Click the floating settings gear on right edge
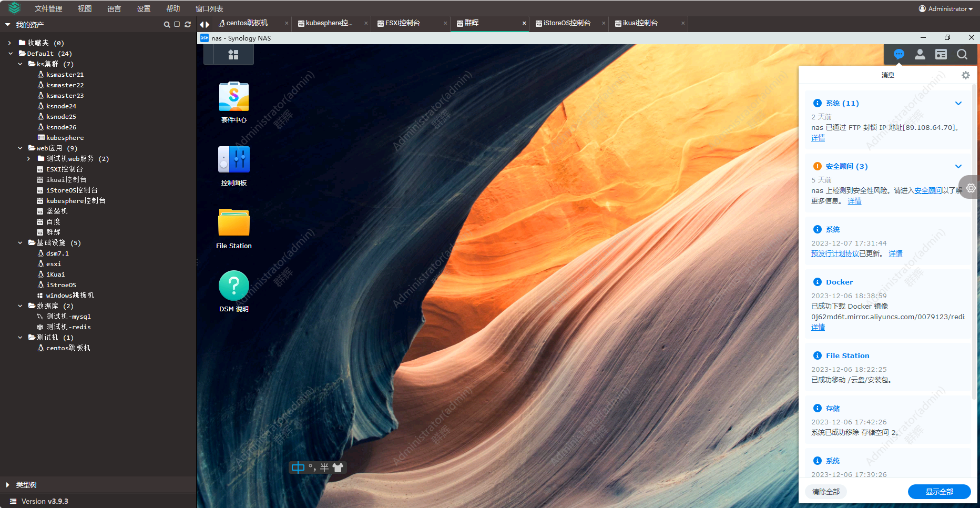 971,188
